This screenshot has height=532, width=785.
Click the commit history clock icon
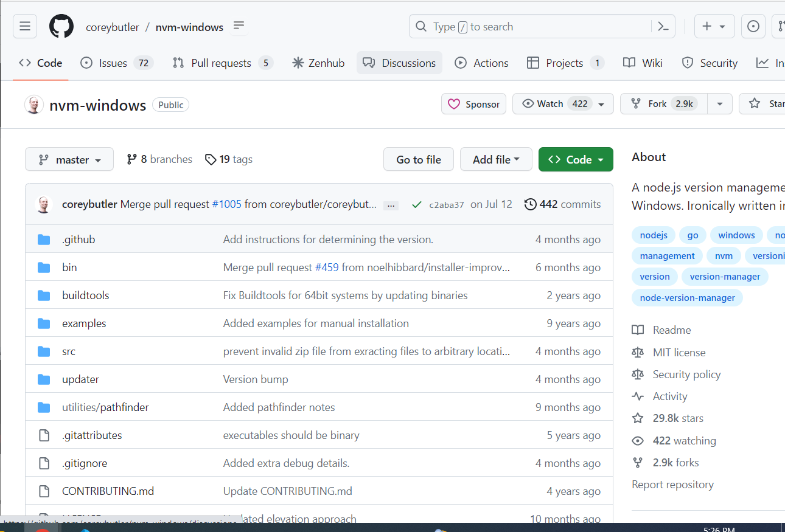(x=530, y=204)
